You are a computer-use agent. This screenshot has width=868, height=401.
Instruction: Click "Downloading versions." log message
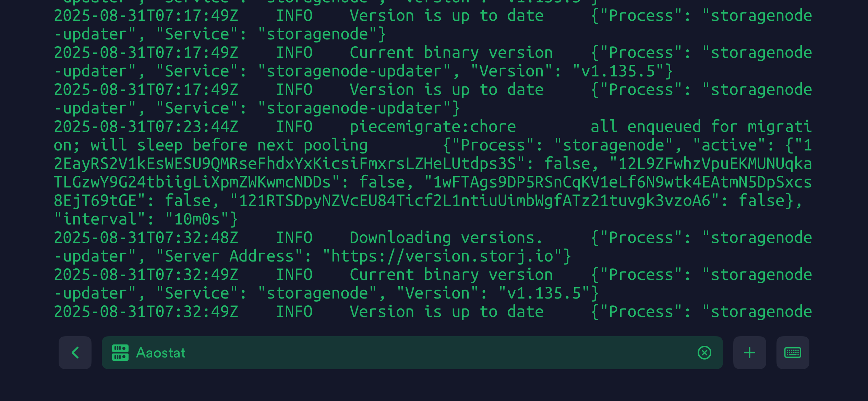click(x=446, y=238)
